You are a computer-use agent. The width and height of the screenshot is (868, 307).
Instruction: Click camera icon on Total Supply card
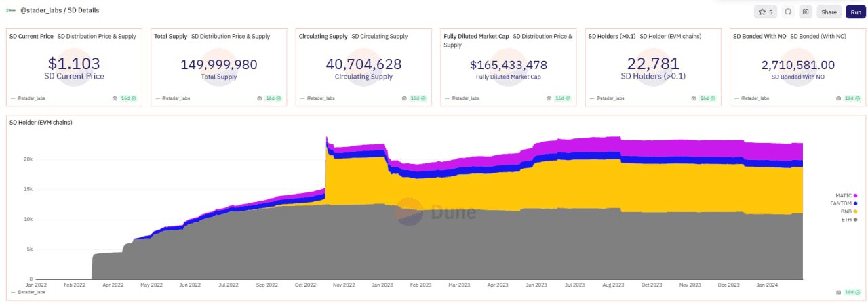tap(260, 98)
